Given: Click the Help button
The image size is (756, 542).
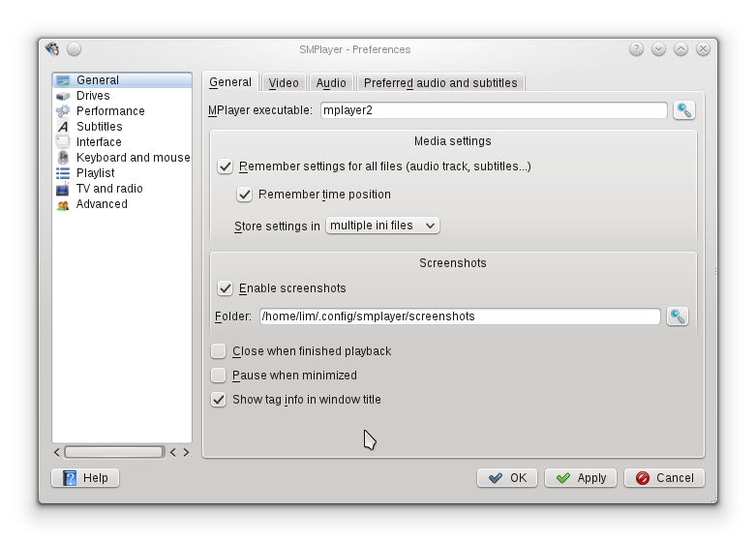Looking at the screenshot, I should (x=85, y=478).
